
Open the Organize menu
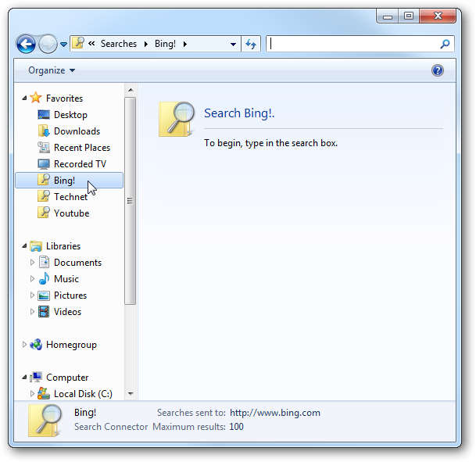pyautogui.click(x=52, y=70)
